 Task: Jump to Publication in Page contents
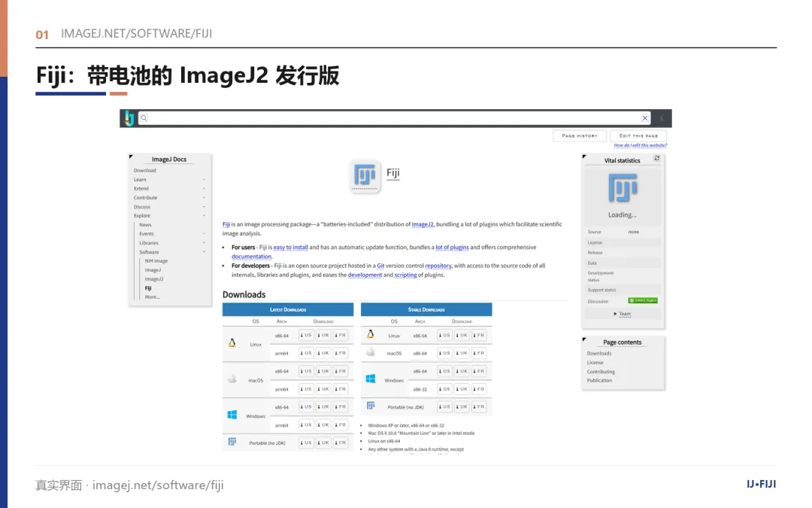(599, 381)
